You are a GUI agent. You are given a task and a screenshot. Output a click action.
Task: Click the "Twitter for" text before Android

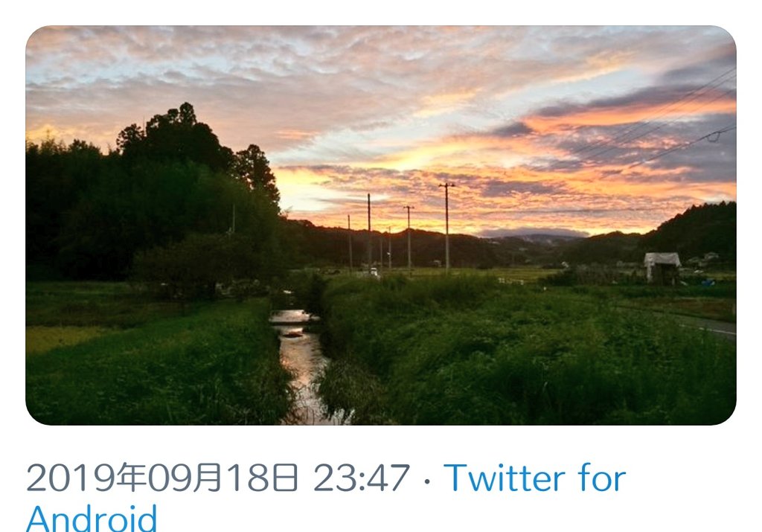tap(534, 478)
